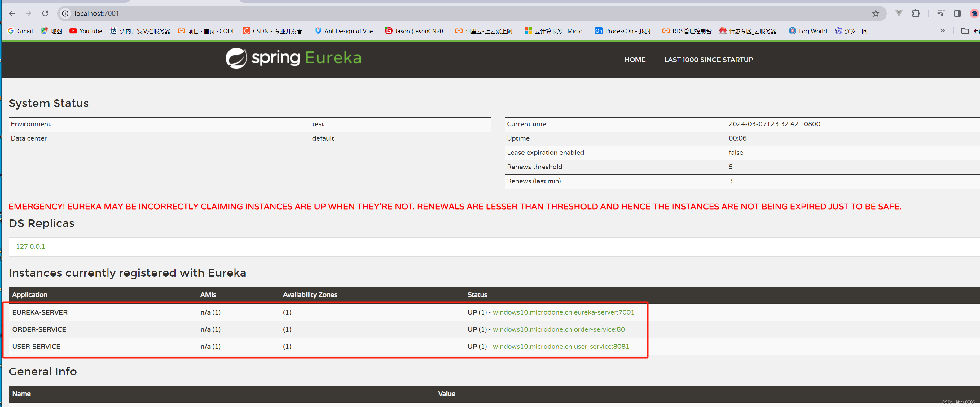Select the EUREKA-SERVER application cell

click(x=40, y=312)
